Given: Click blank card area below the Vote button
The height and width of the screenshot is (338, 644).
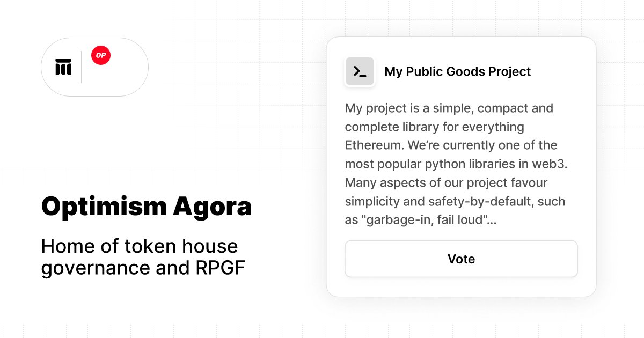Looking at the screenshot, I should click(x=461, y=287).
